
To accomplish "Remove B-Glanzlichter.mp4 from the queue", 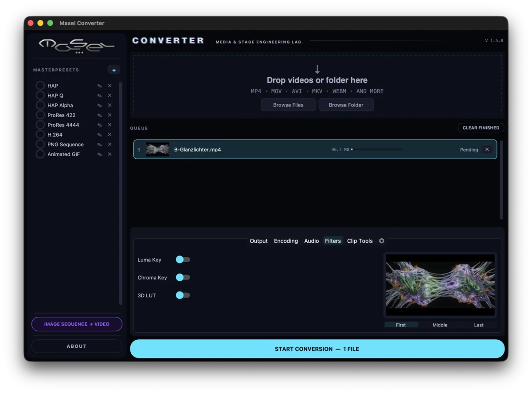I will (x=487, y=149).
